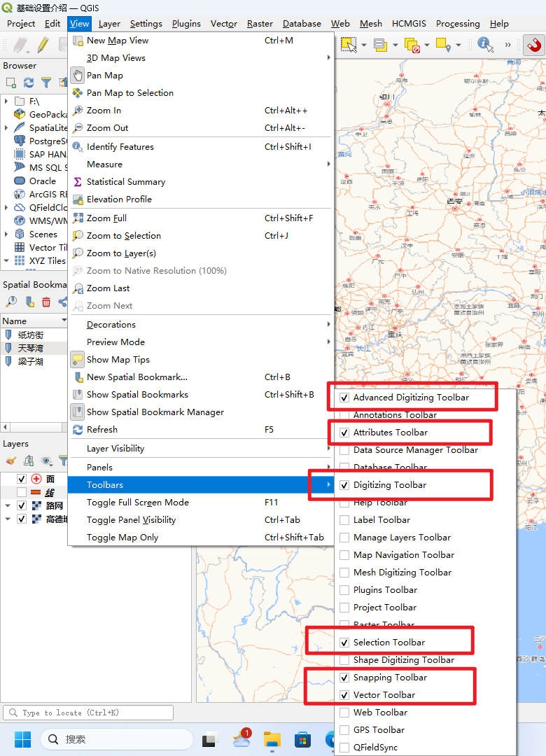Click Manage Map Themes eye icon
Screen dimensions: 546x756
(x=46, y=461)
